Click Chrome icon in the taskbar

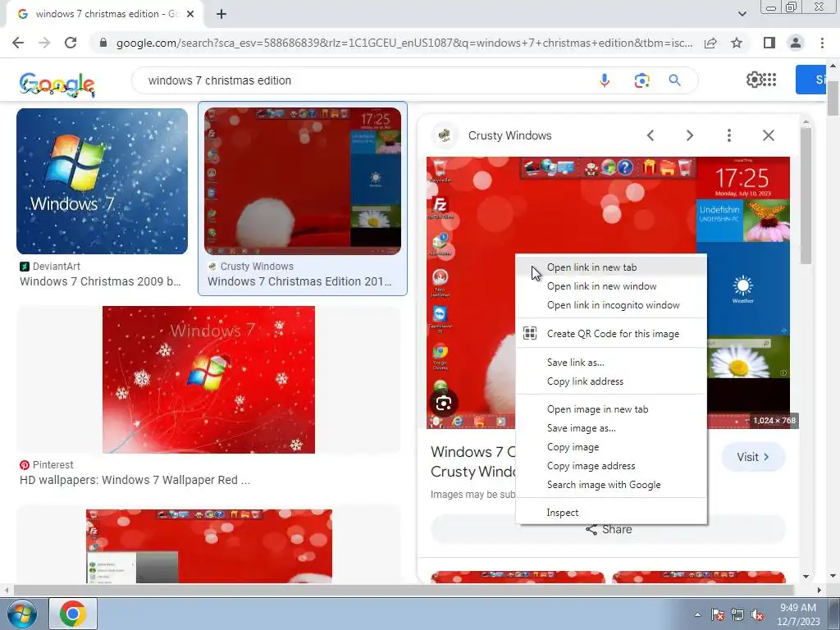73,614
